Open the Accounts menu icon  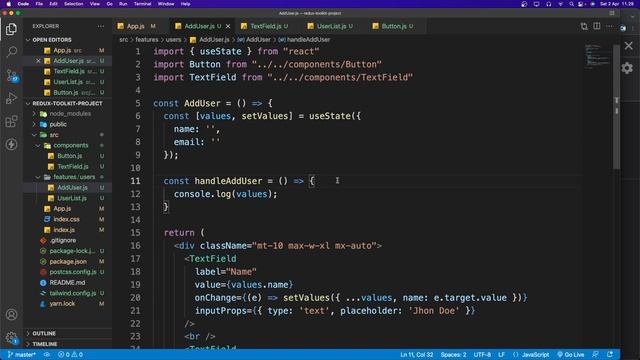11,315
